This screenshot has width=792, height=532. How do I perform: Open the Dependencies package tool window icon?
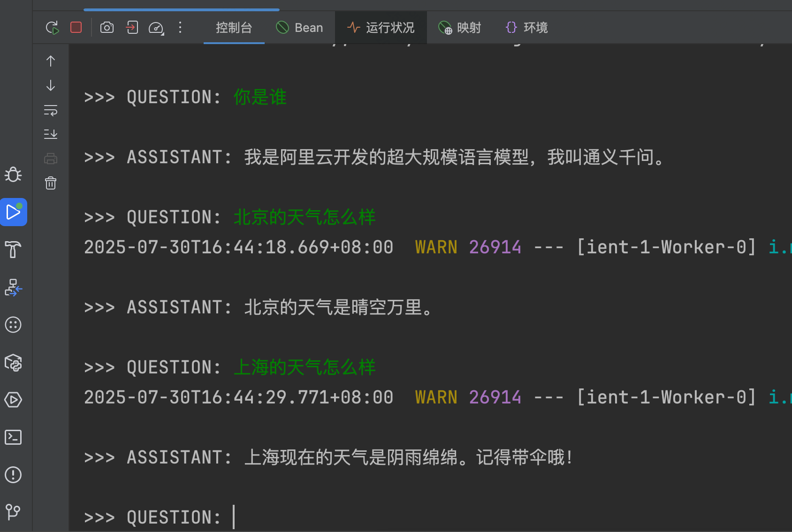13,362
